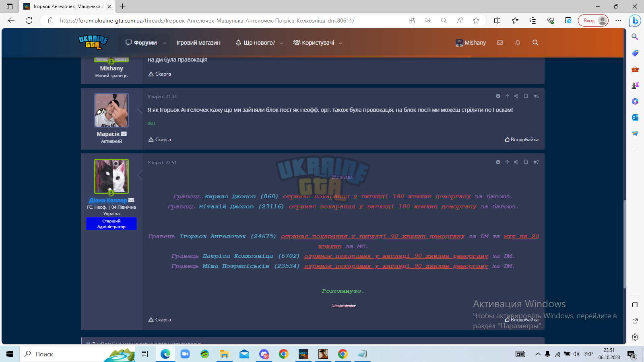Open read aloud icon in address bar
The height and width of the screenshot is (362, 644).
tap(460, 21)
